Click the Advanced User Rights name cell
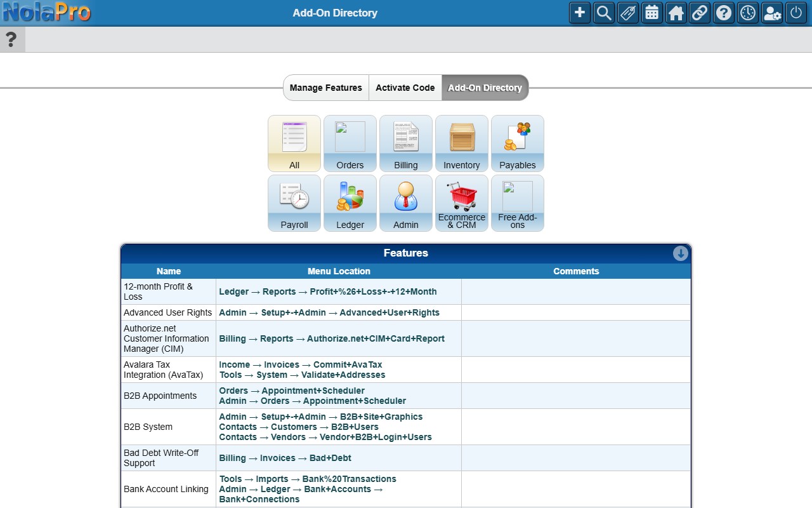 tap(169, 312)
